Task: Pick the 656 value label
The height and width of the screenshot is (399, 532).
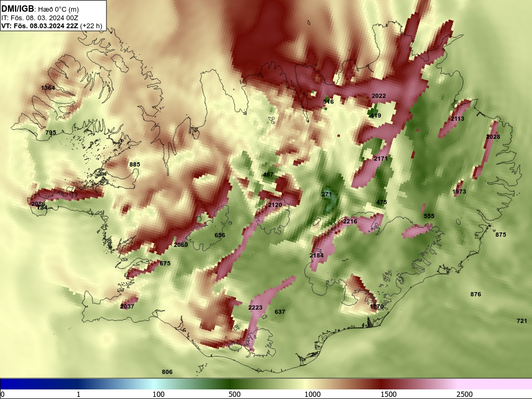Action: [x=220, y=235]
